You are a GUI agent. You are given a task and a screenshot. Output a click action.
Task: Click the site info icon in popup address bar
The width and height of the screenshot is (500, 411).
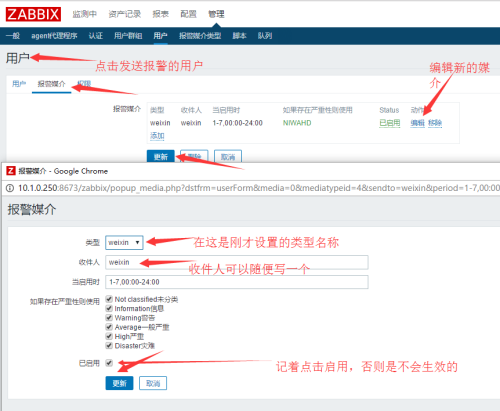click(x=10, y=188)
